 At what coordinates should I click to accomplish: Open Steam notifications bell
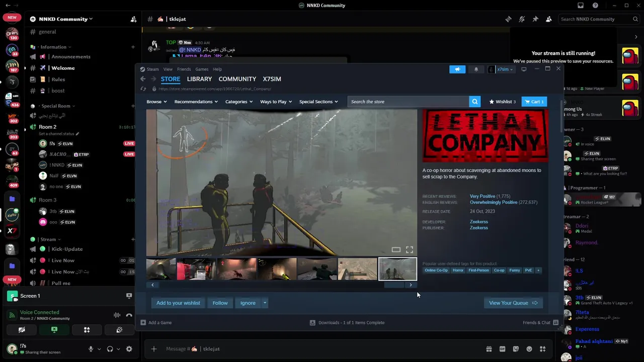tap(476, 69)
